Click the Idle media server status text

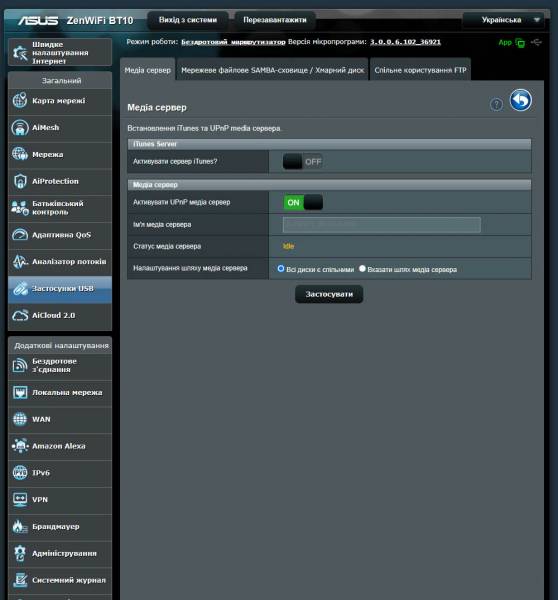tap(289, 246)
